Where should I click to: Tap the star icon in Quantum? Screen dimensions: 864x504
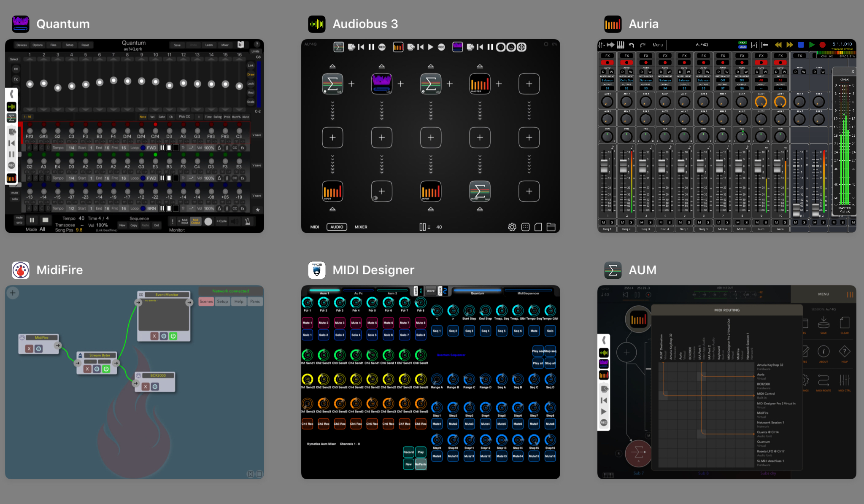pos(258,209)
